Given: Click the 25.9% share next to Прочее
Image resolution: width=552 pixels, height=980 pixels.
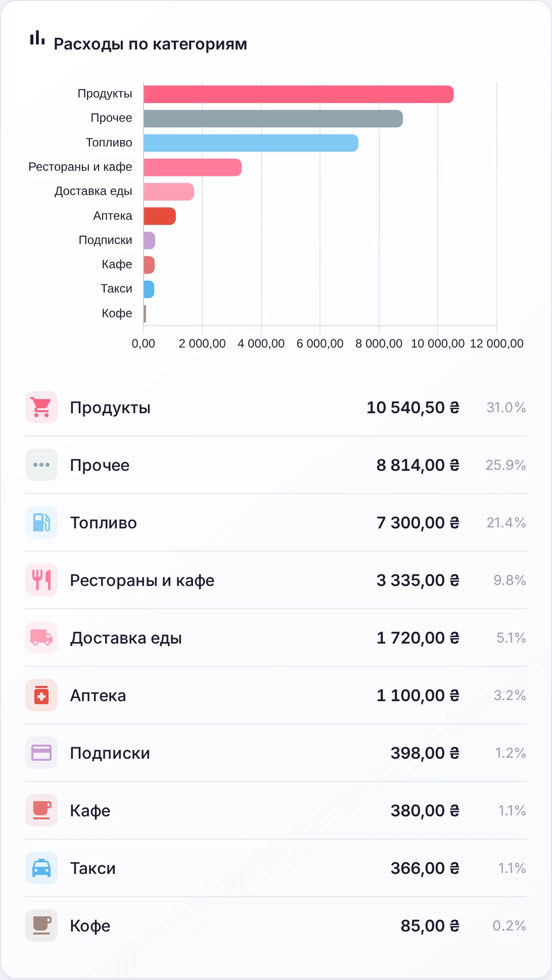Looking at the screenshot, I should coord(506,465).
